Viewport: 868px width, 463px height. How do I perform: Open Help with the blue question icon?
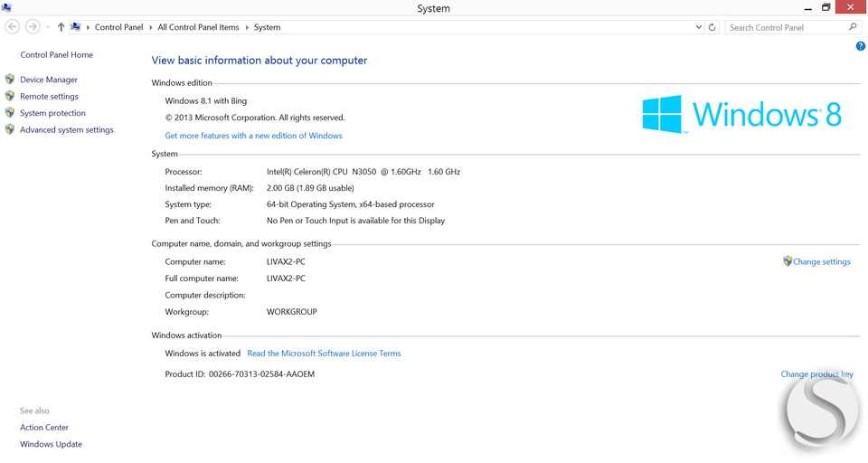pyautogui.click(x=860, y=46)
